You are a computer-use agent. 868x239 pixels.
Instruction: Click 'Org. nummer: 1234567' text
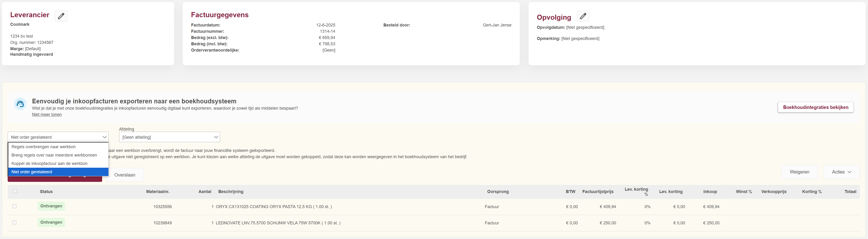32,43
